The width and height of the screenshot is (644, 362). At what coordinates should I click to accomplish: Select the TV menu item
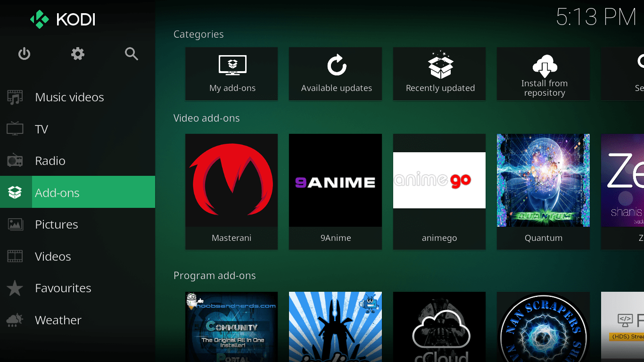click(77, 129)
